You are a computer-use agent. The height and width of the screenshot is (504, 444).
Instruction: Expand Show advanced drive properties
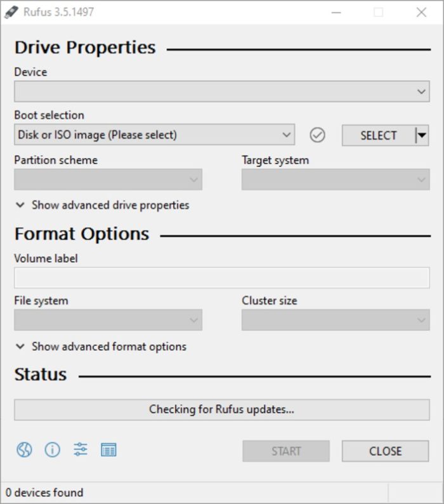101,205
